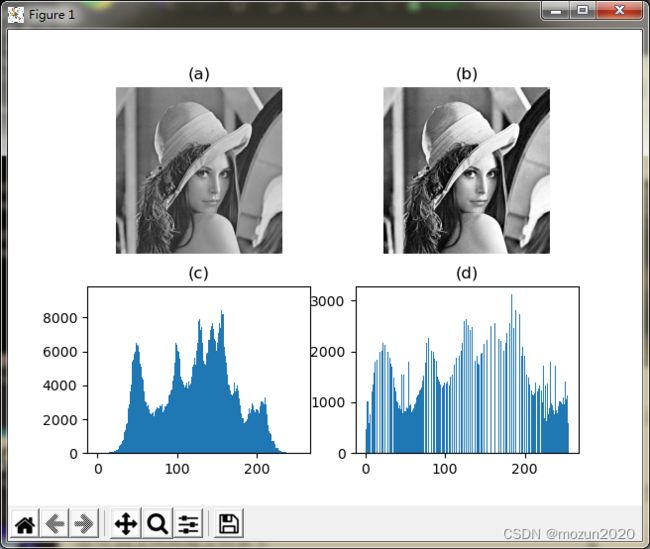The image size is (650, 549).
Task: Save the figure with floppy disk icon
Action: coord(228,524)
